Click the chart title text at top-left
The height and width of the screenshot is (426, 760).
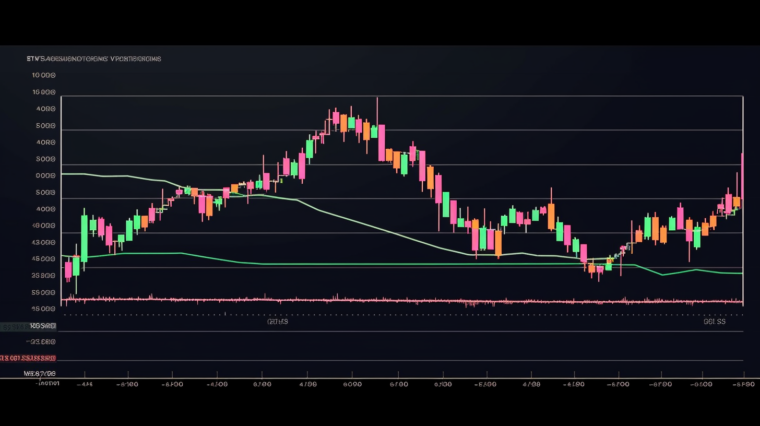coord(93,59)
